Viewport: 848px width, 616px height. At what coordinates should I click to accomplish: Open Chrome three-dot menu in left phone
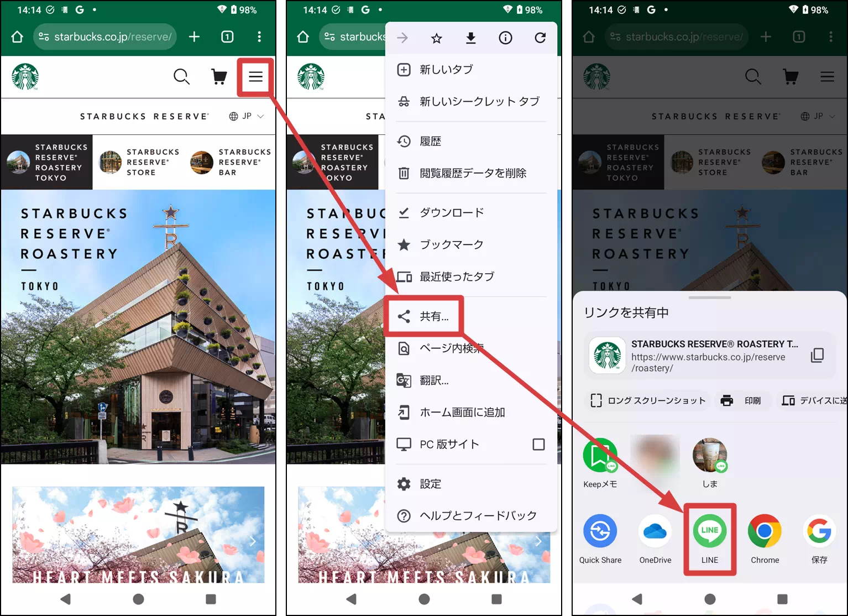(259, 37)
